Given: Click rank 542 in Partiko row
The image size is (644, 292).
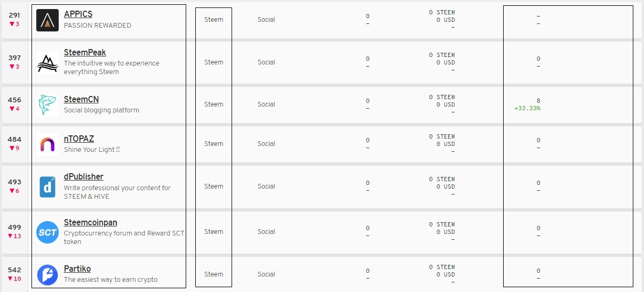Looking at the screenshot, I should point(14,270).
